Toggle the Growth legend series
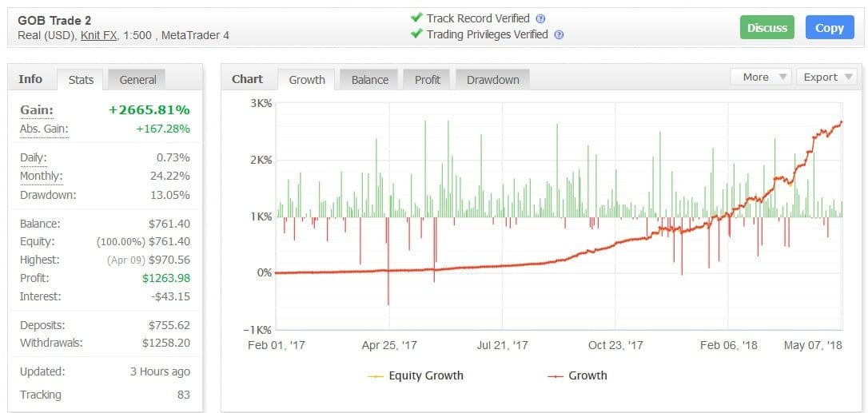 pos(577,375)
